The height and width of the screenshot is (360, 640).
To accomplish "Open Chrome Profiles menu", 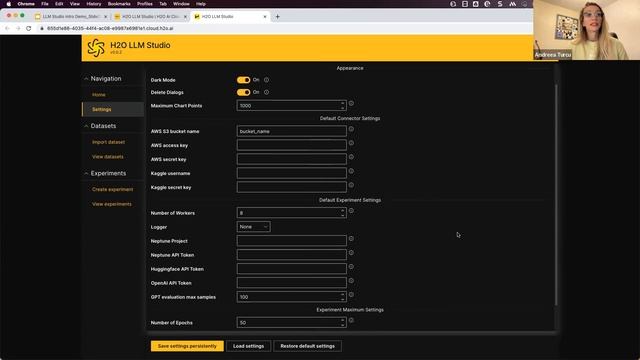I will [144, 4].
